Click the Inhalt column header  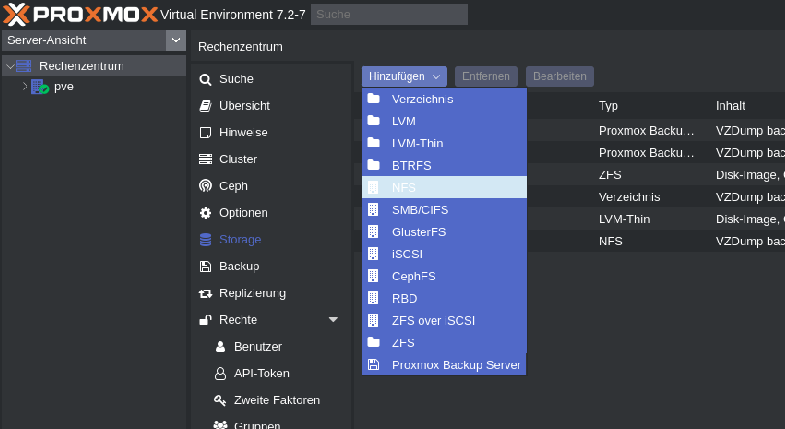pos(730,106)
